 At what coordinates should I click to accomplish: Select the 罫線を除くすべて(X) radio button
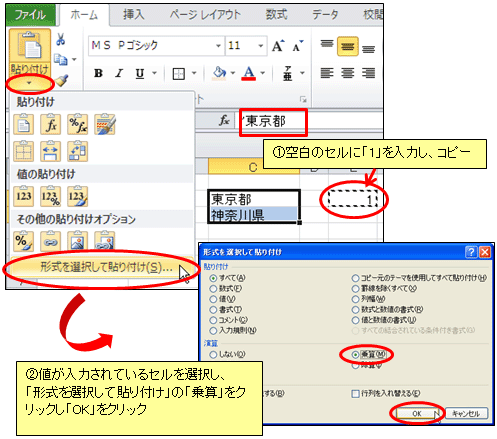tap(356, 289)
